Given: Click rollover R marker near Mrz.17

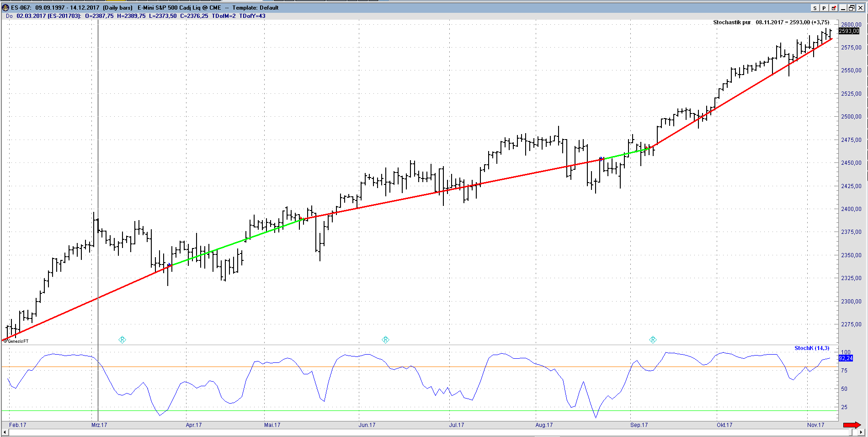Looking at the screenshot, I should pos(122,340).
